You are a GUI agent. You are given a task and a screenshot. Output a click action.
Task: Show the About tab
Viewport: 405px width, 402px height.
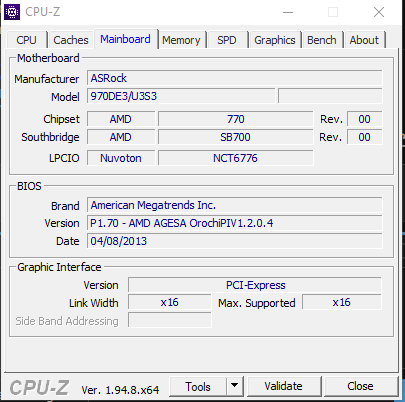364,40
